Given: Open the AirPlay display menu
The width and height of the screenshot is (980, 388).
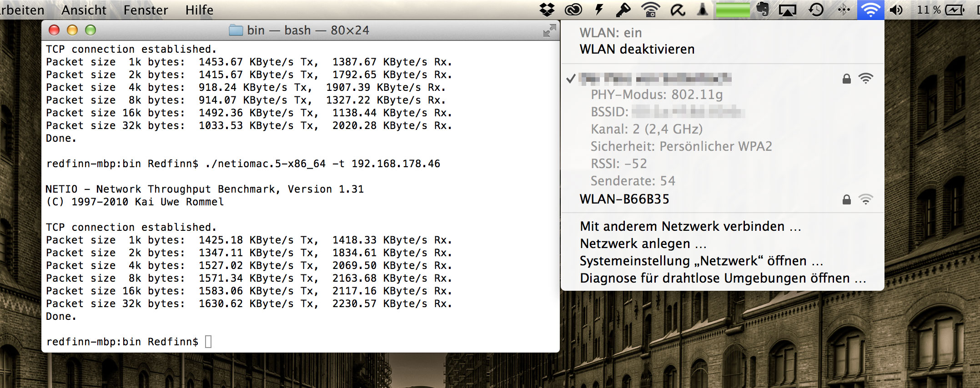Looking at the screenshot, I should pyautogui.click(x=788, y=10).
